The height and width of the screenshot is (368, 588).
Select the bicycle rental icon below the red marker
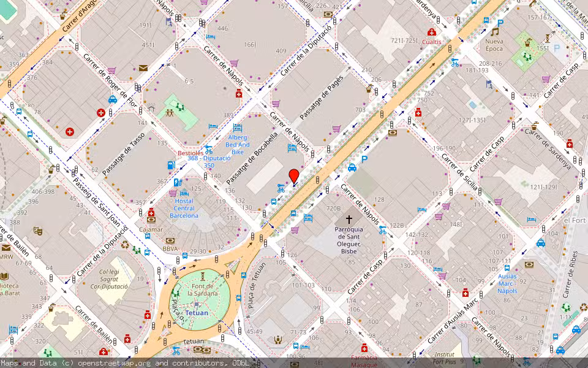[280, 188]
